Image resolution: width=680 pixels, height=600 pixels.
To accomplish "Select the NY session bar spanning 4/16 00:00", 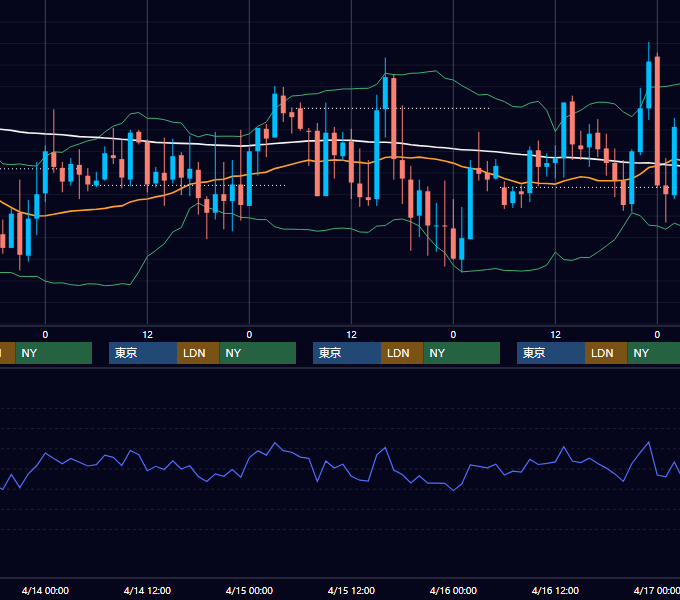I will pos(462,353).
